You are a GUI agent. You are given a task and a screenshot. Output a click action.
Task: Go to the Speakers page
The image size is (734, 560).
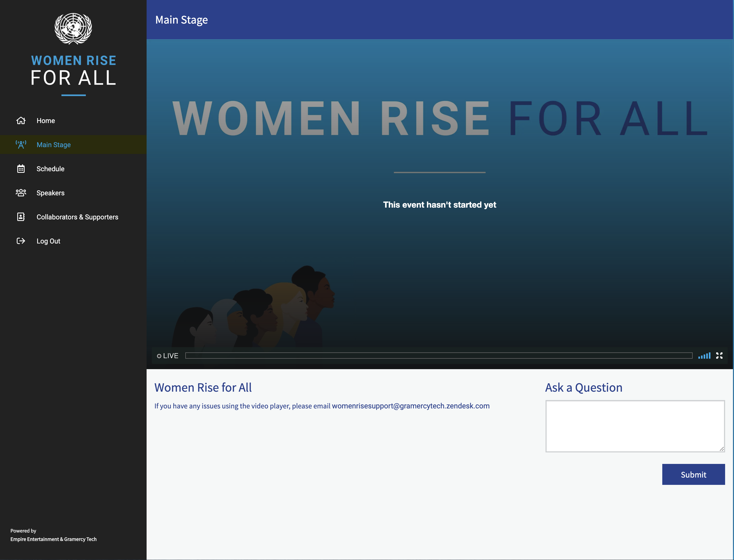(x=50, y=193)
